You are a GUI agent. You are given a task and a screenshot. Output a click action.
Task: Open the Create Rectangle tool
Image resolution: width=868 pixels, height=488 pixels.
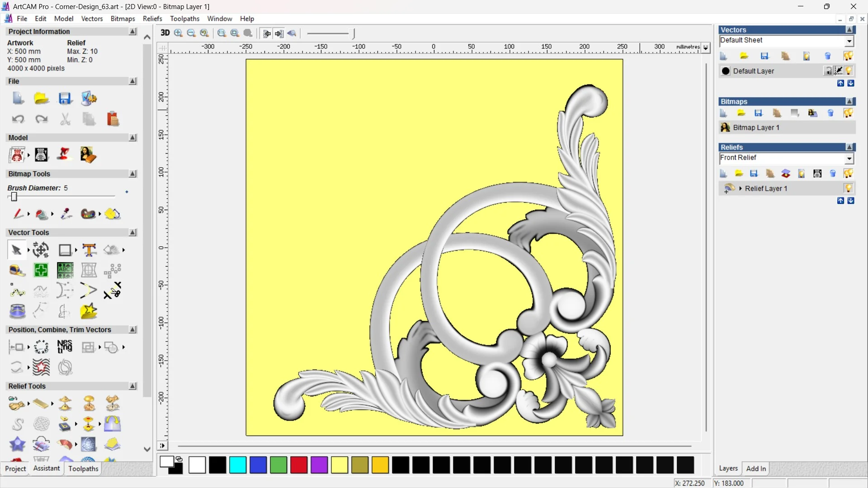pyautogui.click(x=65, y=250)
